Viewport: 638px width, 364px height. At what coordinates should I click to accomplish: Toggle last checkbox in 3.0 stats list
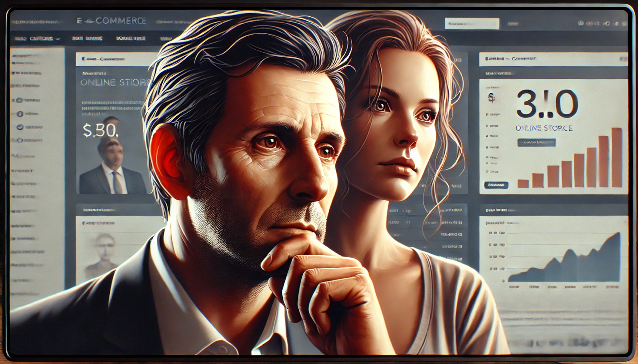pos(487,172)
